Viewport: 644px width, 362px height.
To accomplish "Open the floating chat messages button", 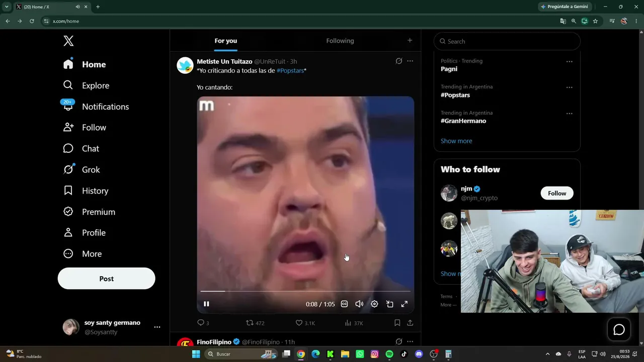I will click(x=619, y=329).
